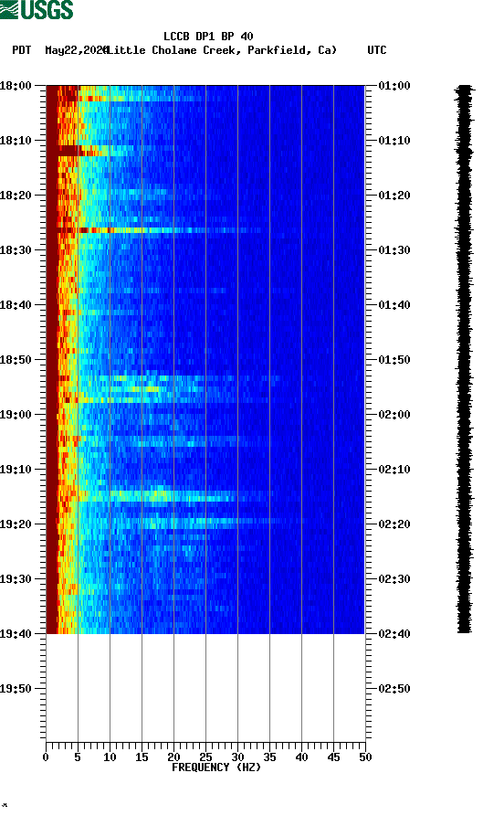Viewport: 504px width, 815px height.
Task: Click the 18:40 PDT time label
Action: (16, 304)
